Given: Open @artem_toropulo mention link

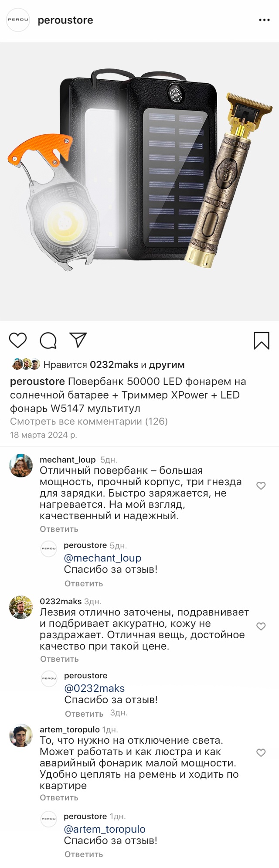Looking at the screenshot, I should pyautogui.click(x=105, y=829).
